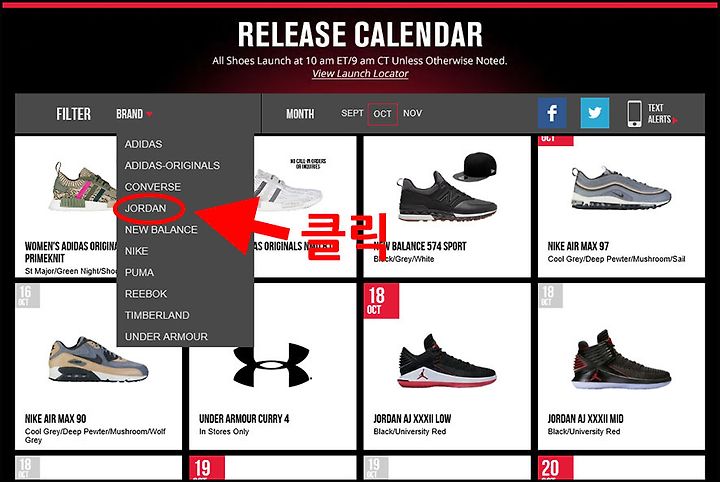Open Text Alerts phone icon

pyautogui.click(x=634, y=114)
